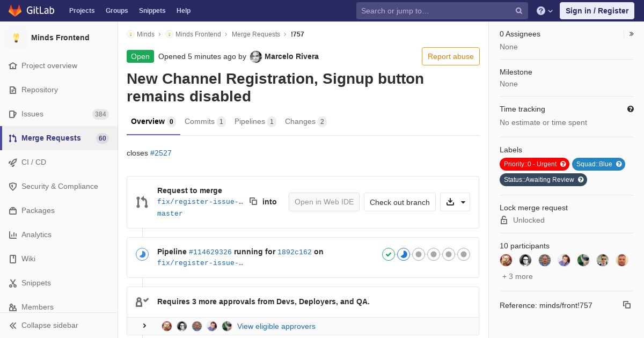Viewport: 644px width, 338px height.
Task: Switch to the Changes tab
Action: [x=305, y=122]
